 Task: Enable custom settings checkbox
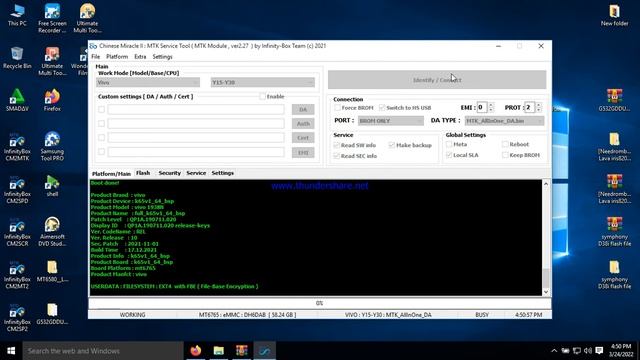point(262,97)
